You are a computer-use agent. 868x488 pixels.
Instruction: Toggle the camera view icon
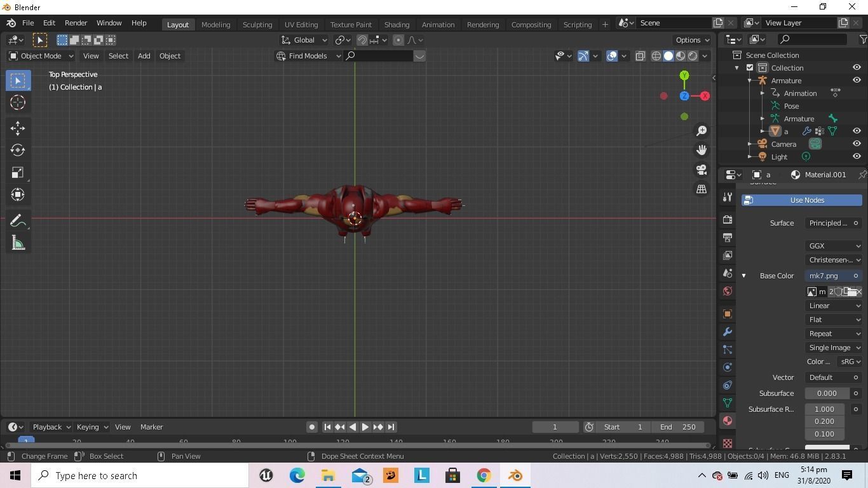coord(702,170)
